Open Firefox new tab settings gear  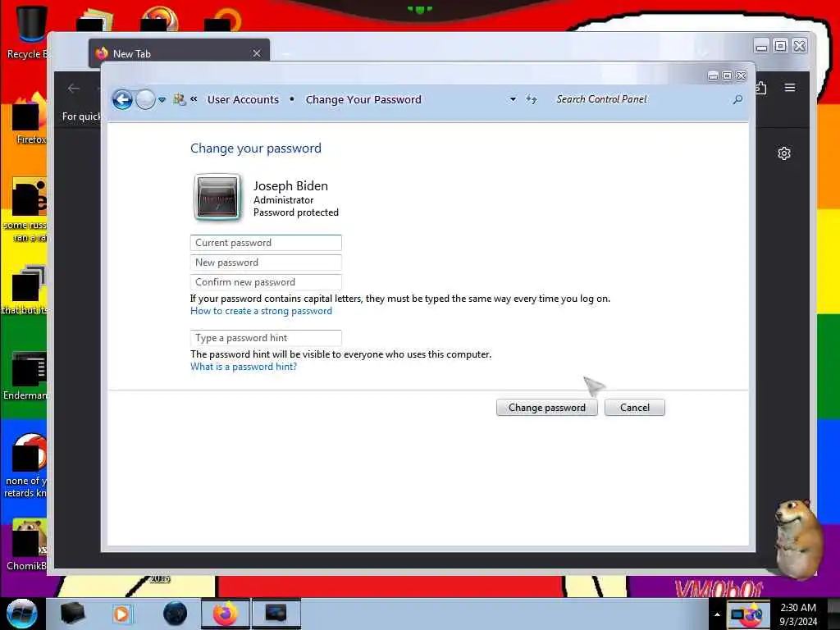pos(784,153)
